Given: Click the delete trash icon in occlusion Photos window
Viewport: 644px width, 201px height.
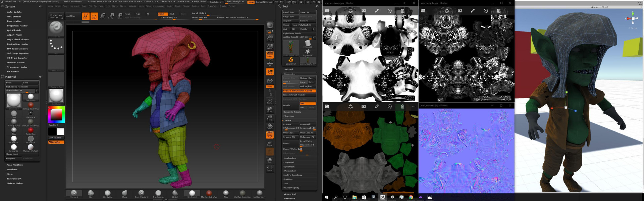Looking at the screenshot, I should [402, 11].
